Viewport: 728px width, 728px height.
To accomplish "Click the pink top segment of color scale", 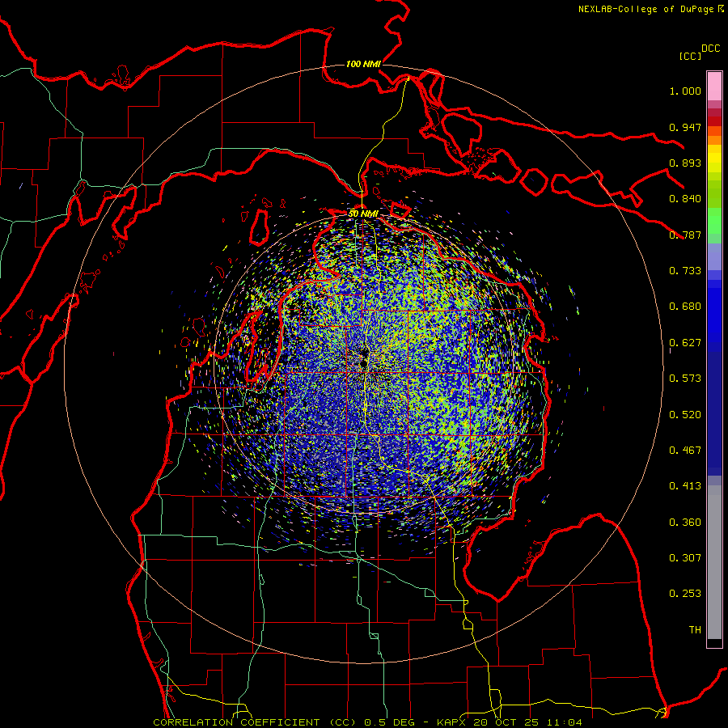I will click(x=714, y=86).
